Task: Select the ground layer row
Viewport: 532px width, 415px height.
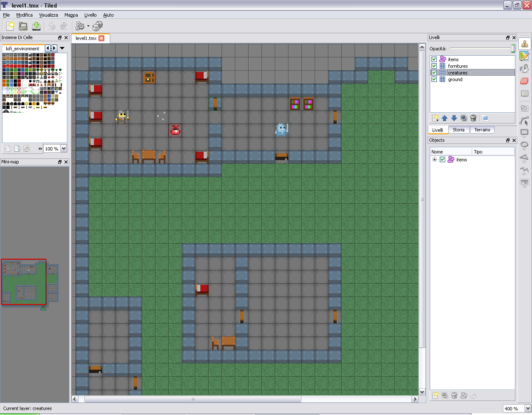Action: pyautogui.click(x=473, y=79)
